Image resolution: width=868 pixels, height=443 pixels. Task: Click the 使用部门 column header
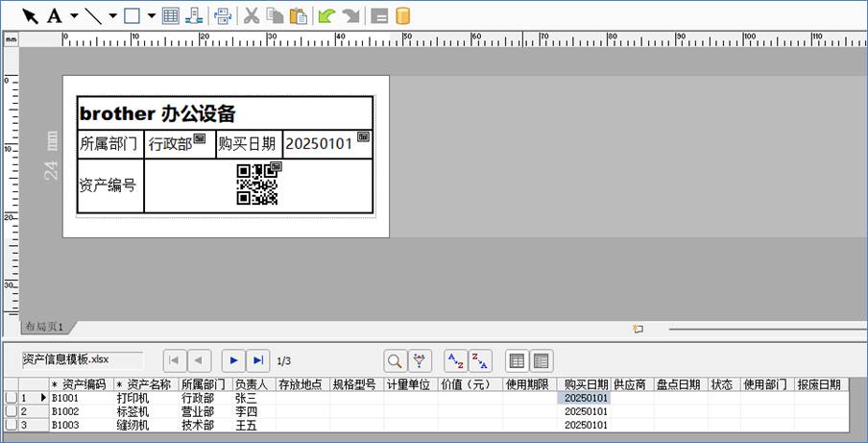point(767,384)
